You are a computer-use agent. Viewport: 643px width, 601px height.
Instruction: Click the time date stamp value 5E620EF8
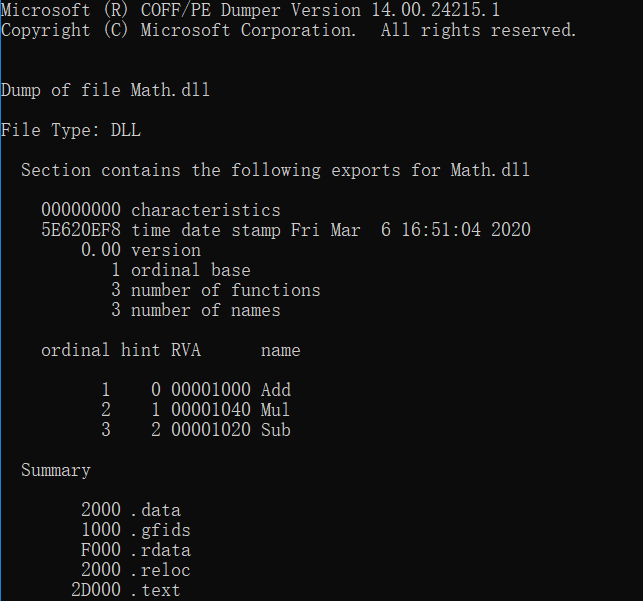coord(81,230)
